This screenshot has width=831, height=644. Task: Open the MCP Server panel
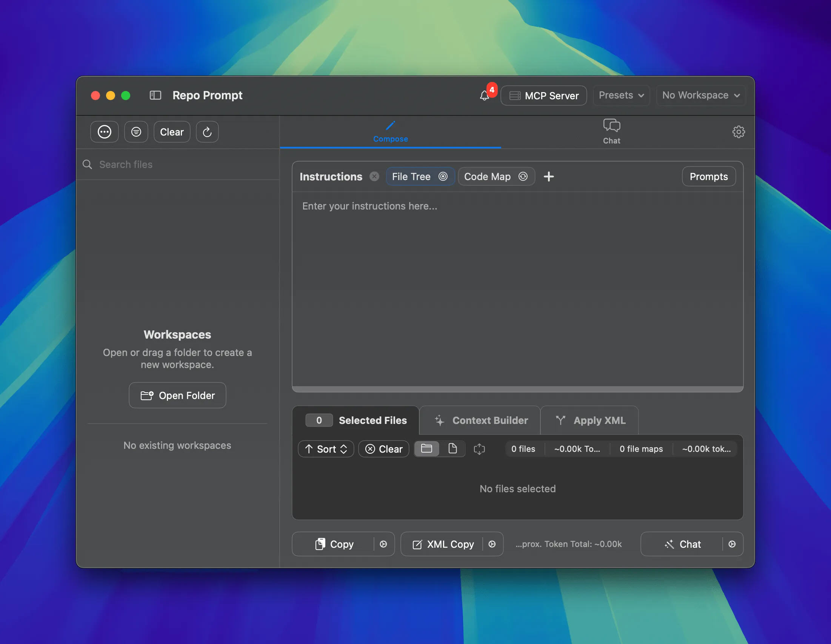point(543,96)
